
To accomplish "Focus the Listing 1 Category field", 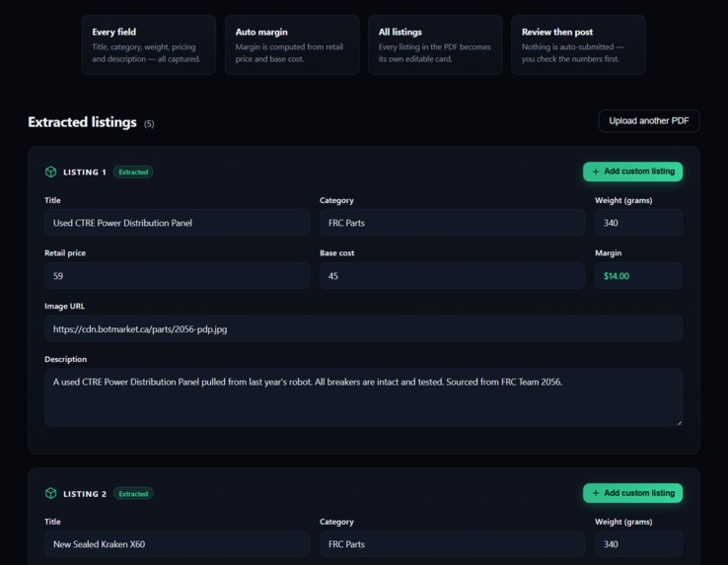I will pyautogui.click(x=452, y=223).
